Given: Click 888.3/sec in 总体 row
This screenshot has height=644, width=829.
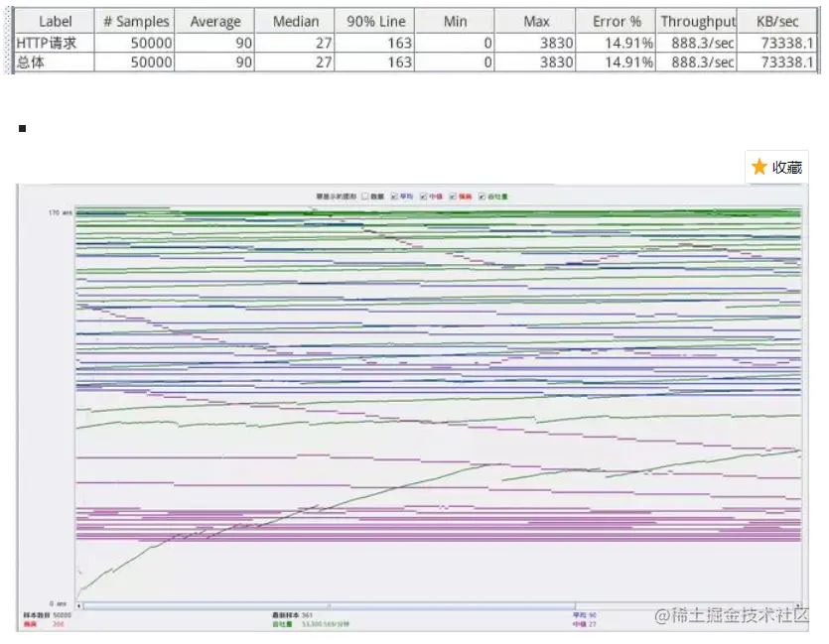Looking at the screenshot, I should coord(703,63).
